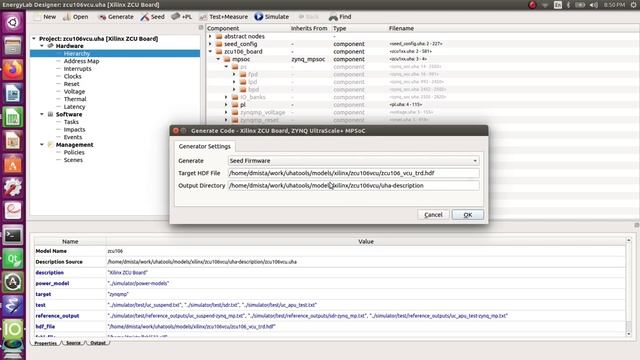
Task: Open System Settings gear dock icon
Action: click(x=13, y=188)
